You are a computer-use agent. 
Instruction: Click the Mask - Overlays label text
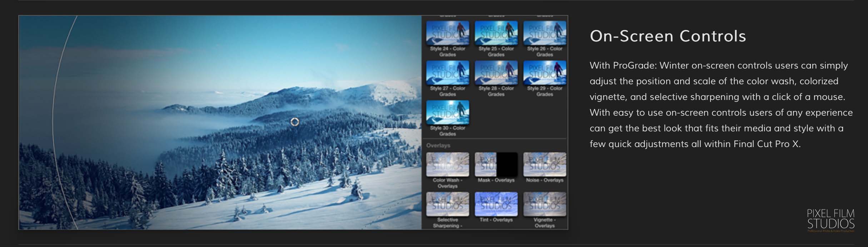coord(496,180)
